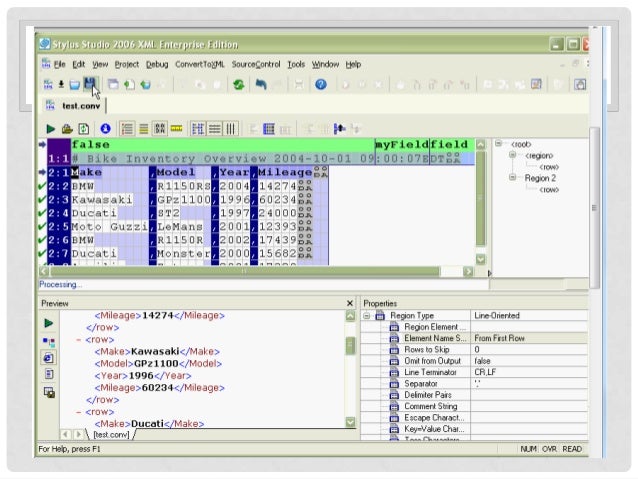The width and height of the screenshot is (638, 479).
Task: Click the reload document icon in converter toolbar
Action: [x=83, y=129]
